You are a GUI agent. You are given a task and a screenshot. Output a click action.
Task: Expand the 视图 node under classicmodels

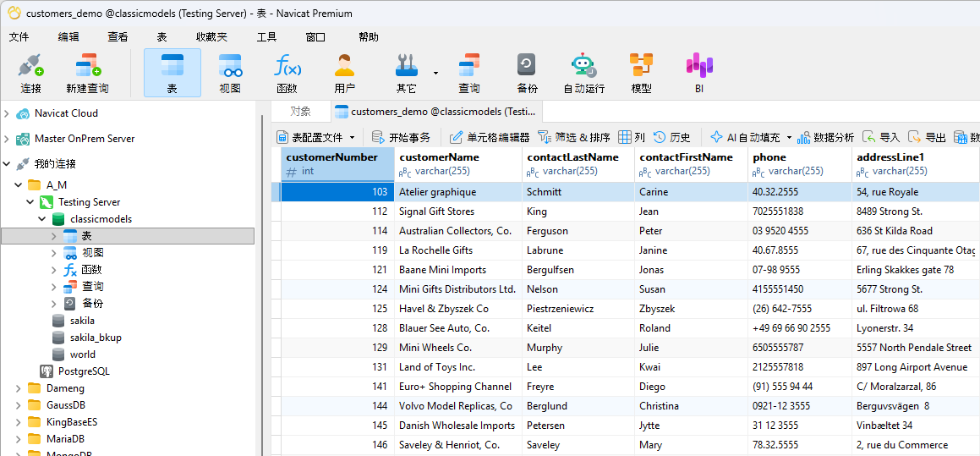54,253
